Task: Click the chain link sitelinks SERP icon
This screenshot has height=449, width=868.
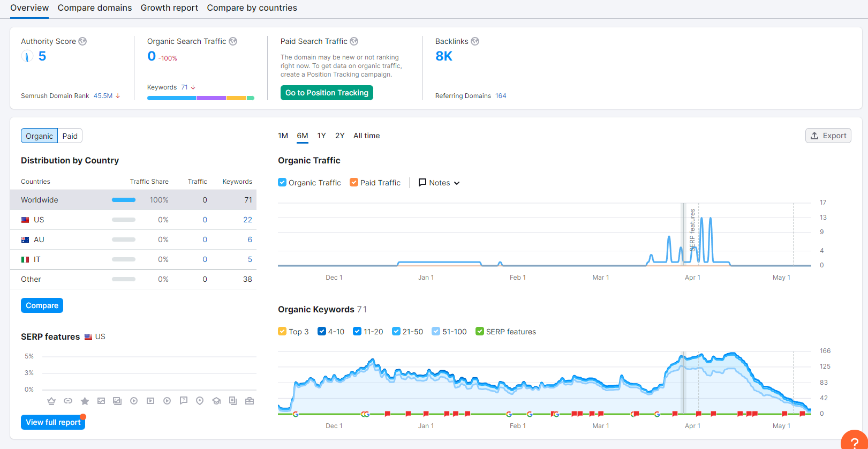Action: (68, 401)
